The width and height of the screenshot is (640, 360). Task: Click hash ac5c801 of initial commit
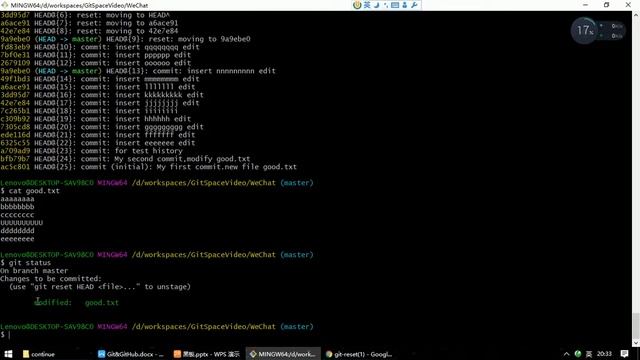pyautogui.click(x=15, y=167)
